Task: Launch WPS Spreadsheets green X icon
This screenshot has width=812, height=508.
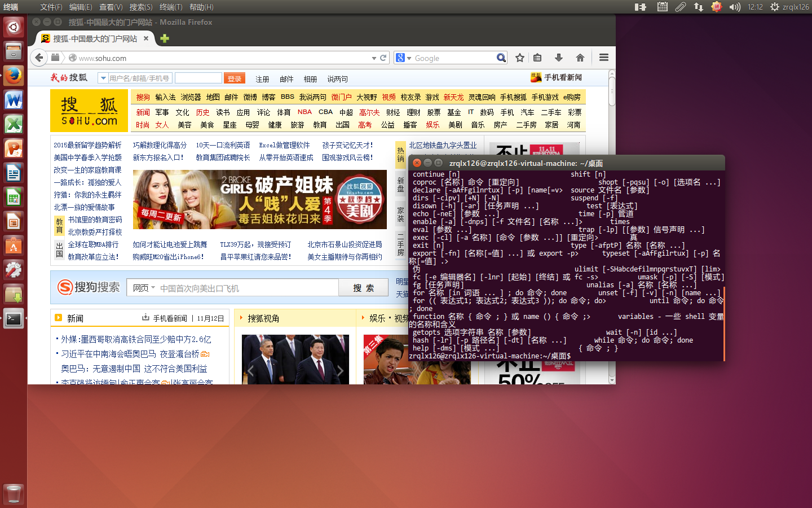Action: tap(14, 124)
